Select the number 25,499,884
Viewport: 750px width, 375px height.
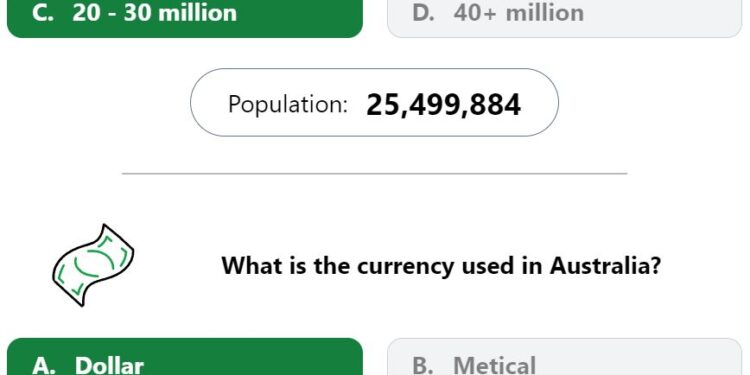click(x=443, y=105)
